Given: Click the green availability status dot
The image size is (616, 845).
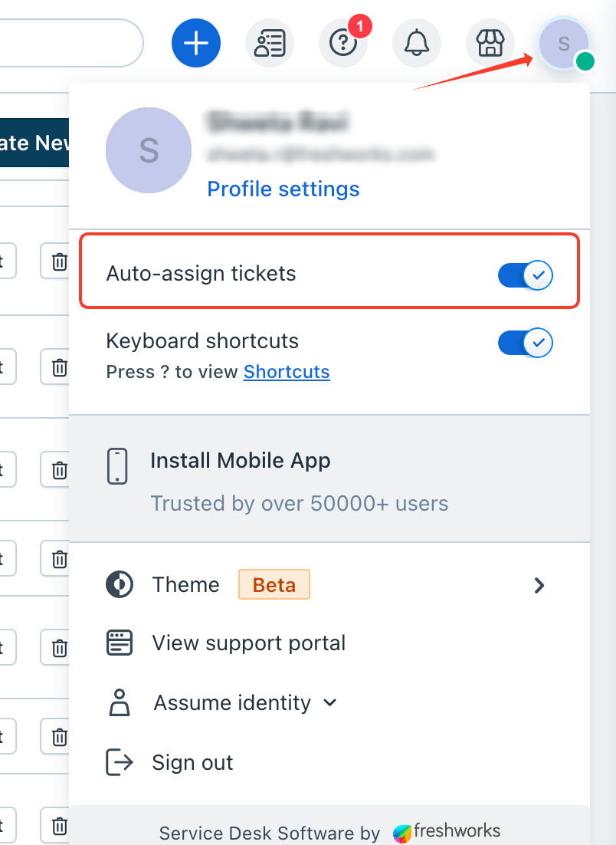Looking at the screenshot, I should tap(585, 61).
